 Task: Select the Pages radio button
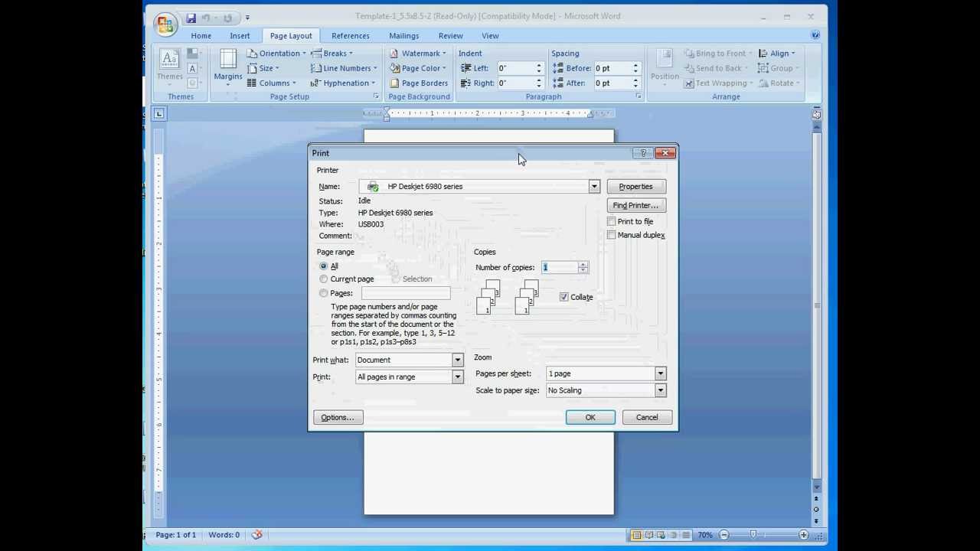click(324, 293)
